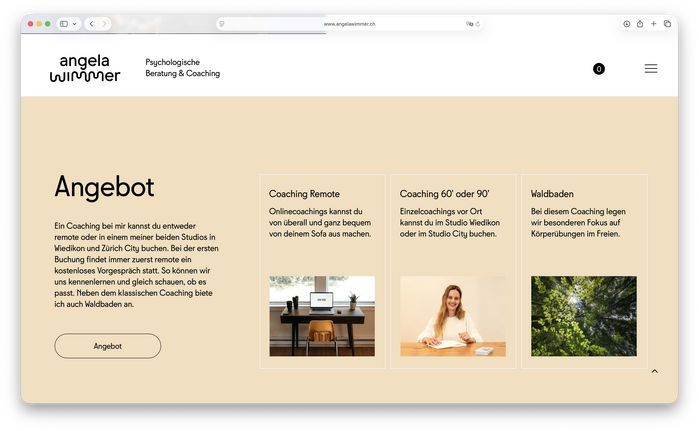Toggle the Safari sidebar icon
Screen dimensions: 699x431
pyautogui.click(x=64, y=24)
